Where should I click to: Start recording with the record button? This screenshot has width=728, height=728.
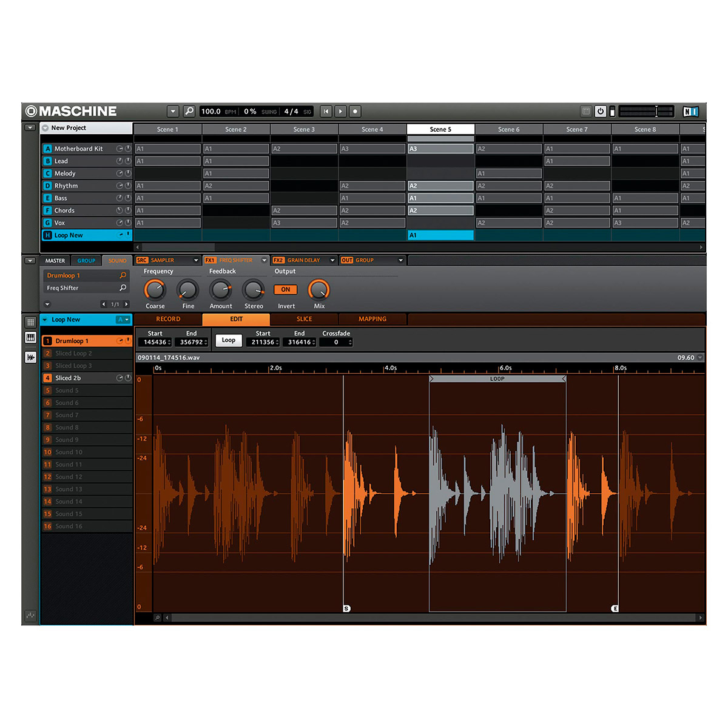point(356,111)
